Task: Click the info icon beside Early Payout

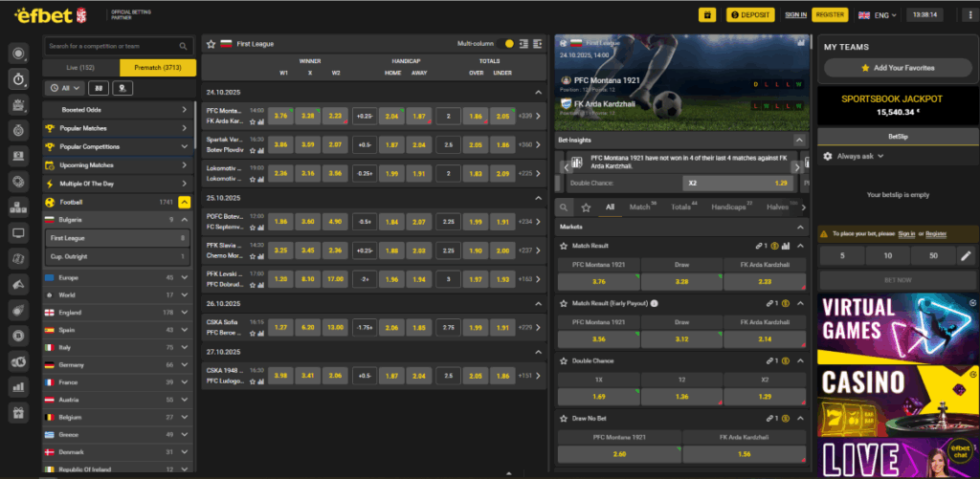Action: (656, 303)
